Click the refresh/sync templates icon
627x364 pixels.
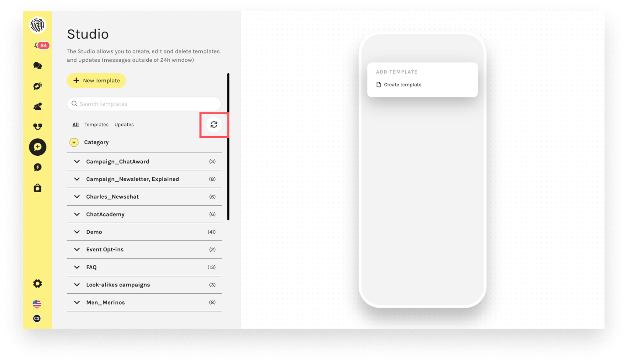(213, 125)
